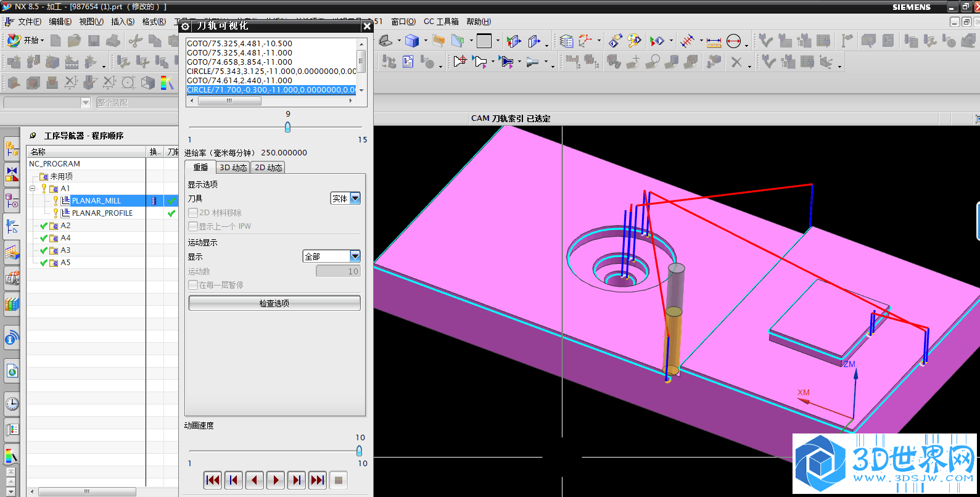Click the layer settings stack icon
Viewport: 980px width, 497px height.
(566, 41)
